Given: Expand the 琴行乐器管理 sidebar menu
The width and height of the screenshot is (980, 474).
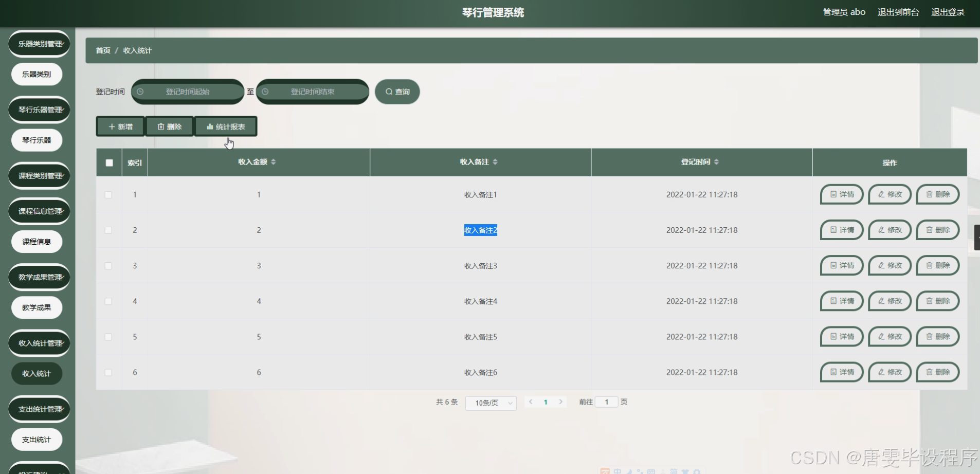Looking at the screenshot, I should pyautogui.click(x=39, y=110).
